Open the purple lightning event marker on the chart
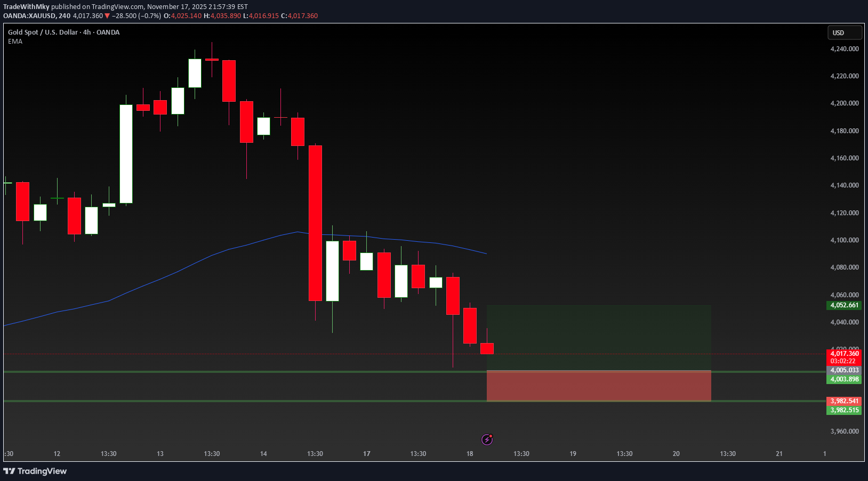Viewport: 868px width, 481px height. (x=487, y=439)
